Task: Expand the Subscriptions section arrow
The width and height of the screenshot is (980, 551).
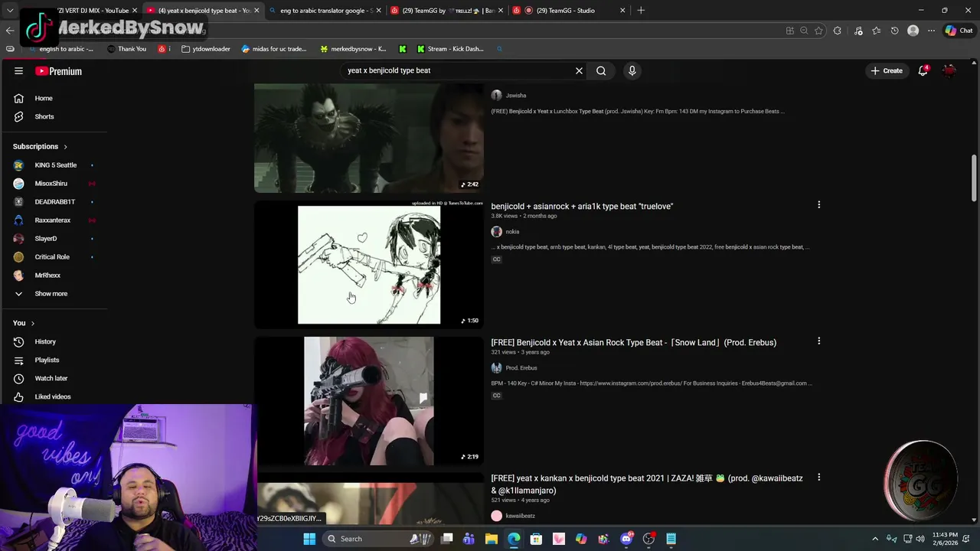Action: pos(65,146)
